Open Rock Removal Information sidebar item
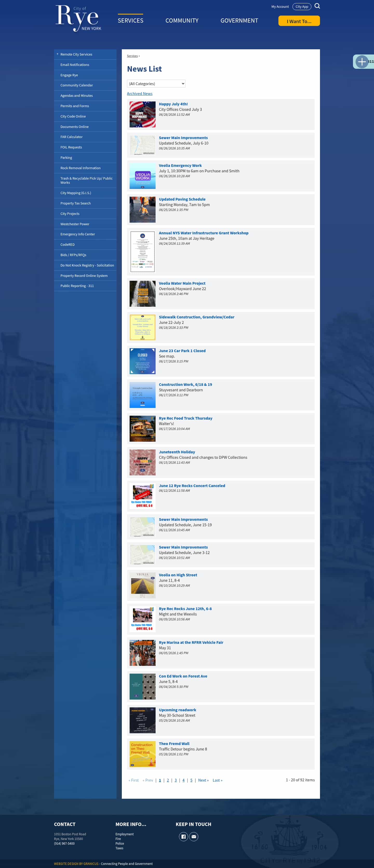The image size is (374, 868). click(85, 168)
